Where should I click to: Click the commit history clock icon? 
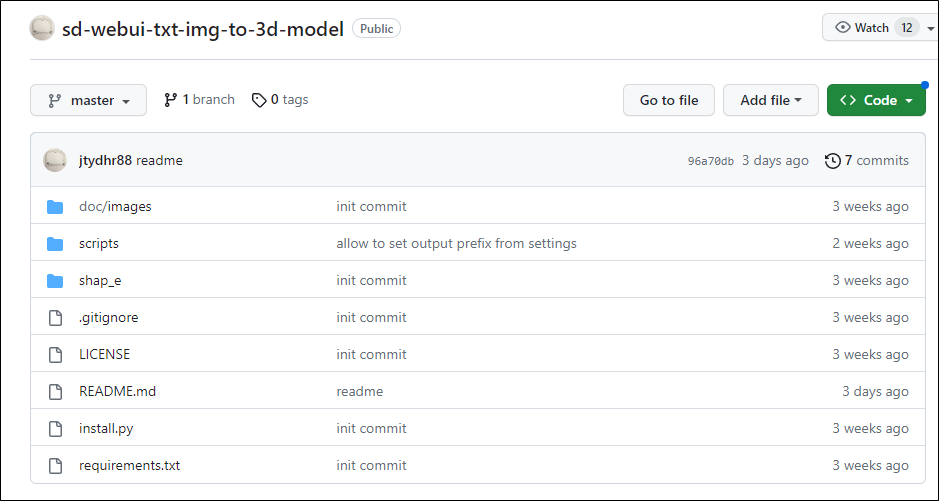(832, 161)
